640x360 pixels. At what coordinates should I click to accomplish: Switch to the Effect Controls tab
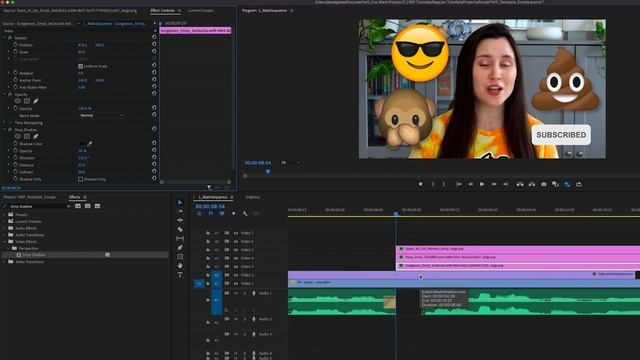162,11
